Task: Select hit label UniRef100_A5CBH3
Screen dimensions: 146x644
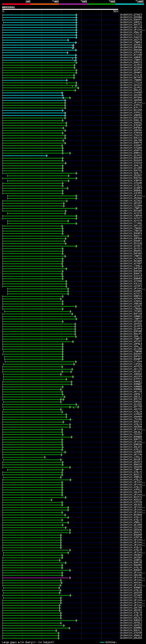Action: click(131, 555)
